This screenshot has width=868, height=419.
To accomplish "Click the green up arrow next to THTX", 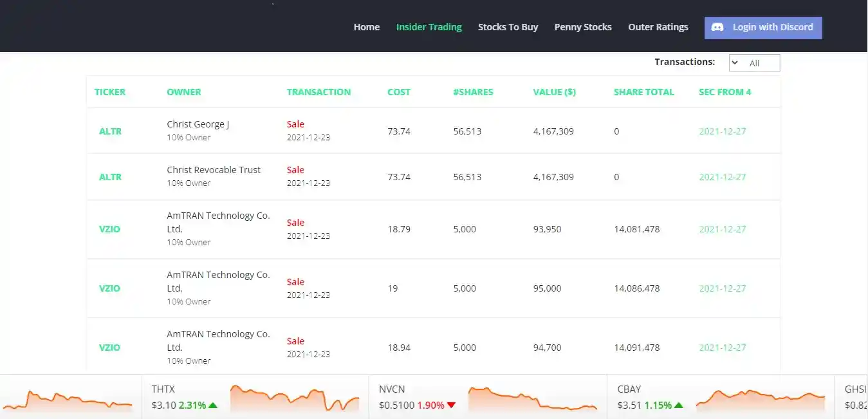I will [213, 405].
